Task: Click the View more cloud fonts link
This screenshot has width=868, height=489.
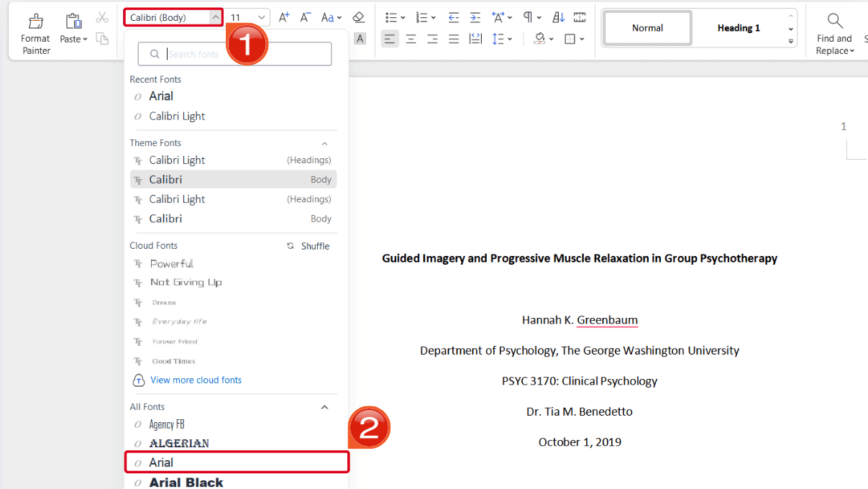Action: pyautogui.click(x=196, y=380)
